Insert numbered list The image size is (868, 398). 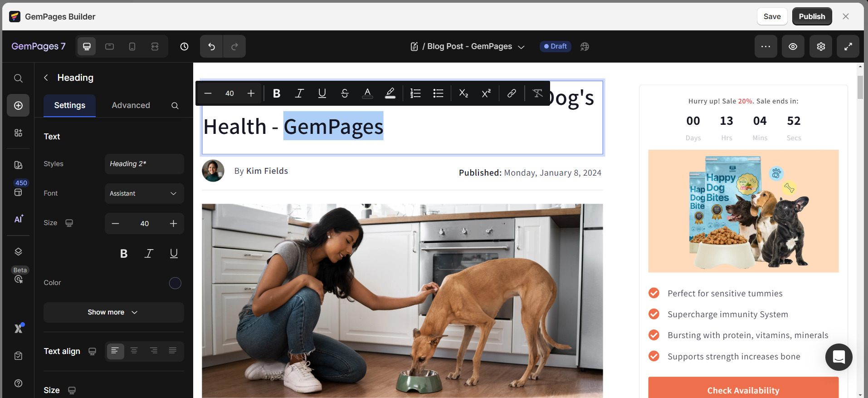[415, 93]
